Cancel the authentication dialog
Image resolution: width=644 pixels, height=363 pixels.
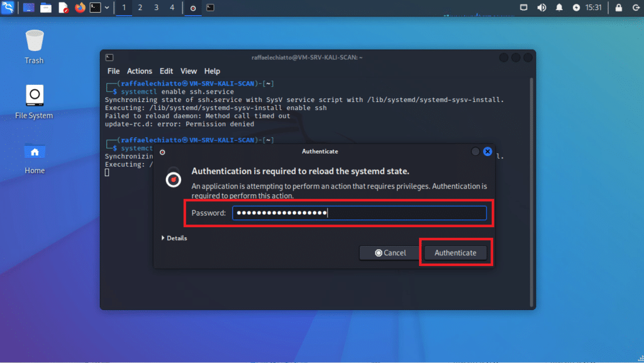pos(390,252)
